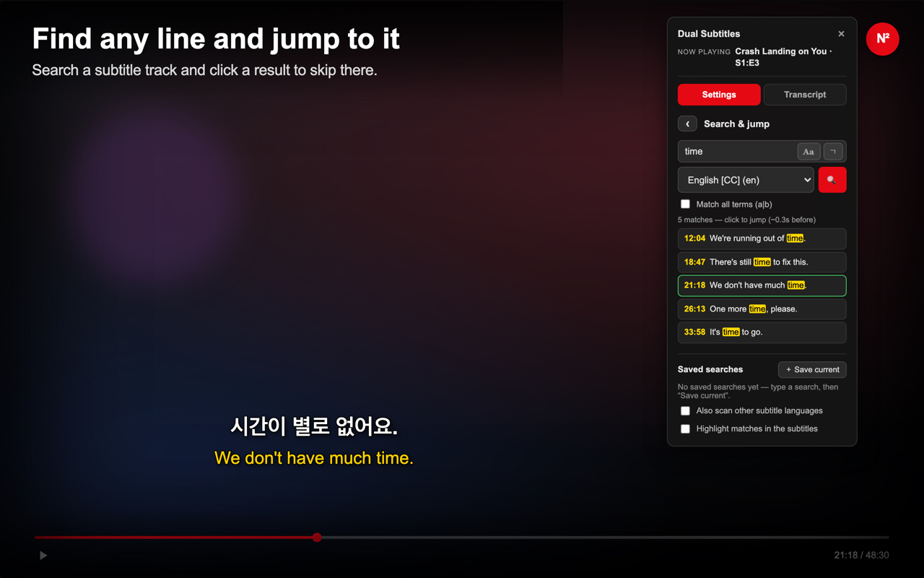Jump to 18:47 'There's still time to fix this'
This screenshot has height=578, width=924.
point(762,262)
